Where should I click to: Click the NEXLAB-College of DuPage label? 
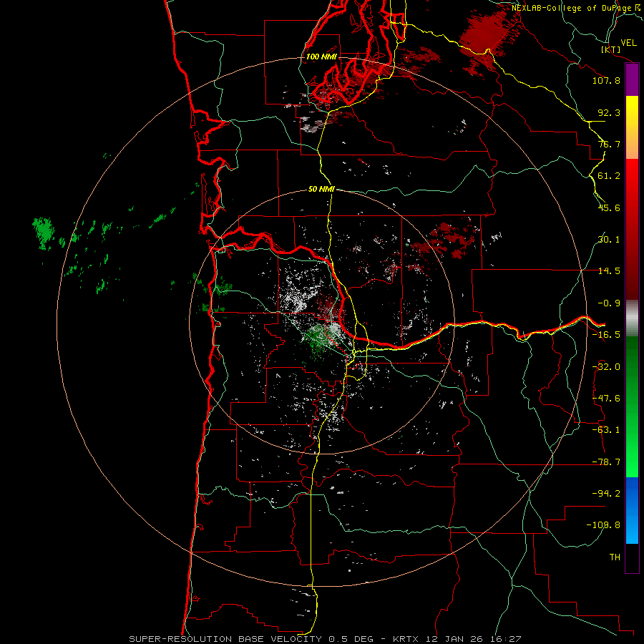577,8
